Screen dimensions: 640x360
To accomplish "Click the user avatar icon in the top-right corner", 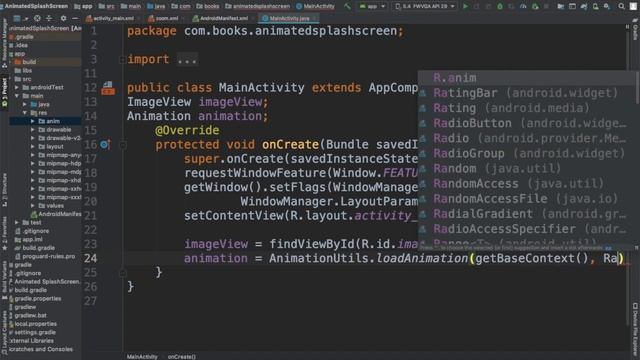I will tap(633, 6).
